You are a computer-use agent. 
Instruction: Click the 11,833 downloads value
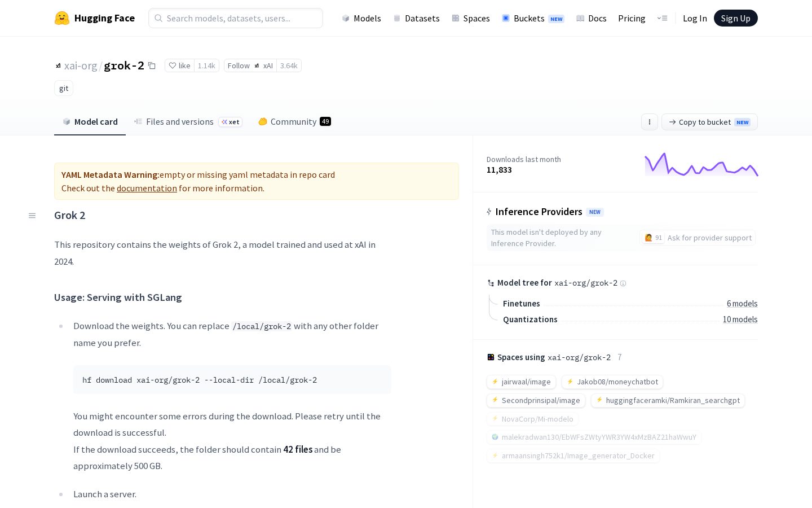pos(499,170)
